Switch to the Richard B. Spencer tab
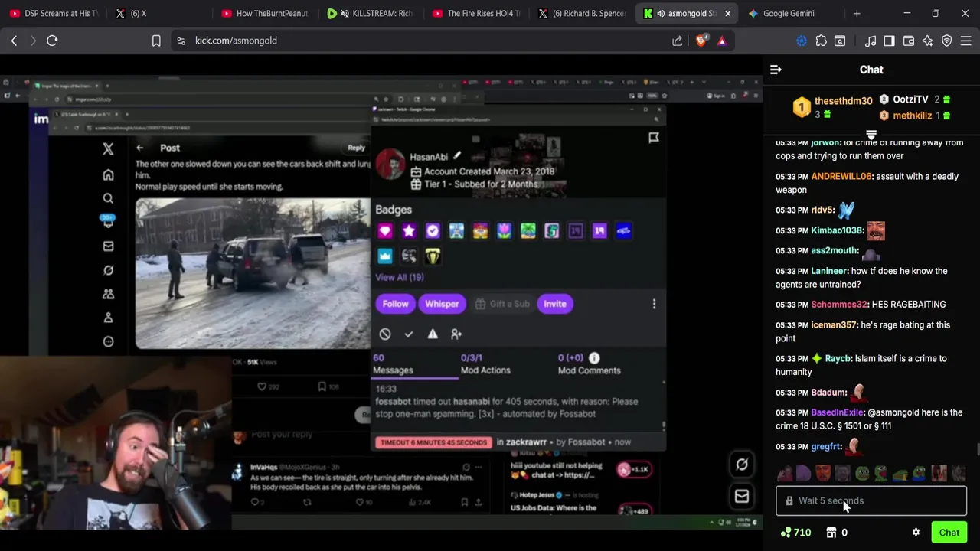 pyautogui.click(x=582, y=13)
